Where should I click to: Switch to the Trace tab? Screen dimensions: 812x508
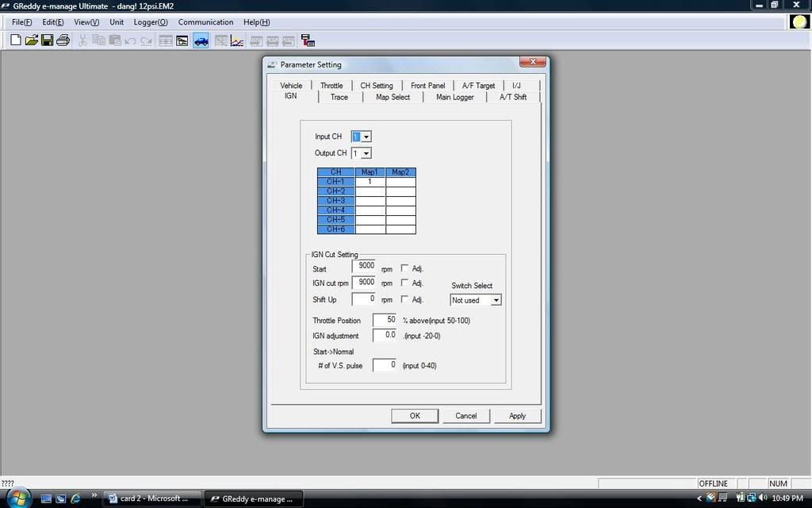pyautogui.click(x=339, y=97)
